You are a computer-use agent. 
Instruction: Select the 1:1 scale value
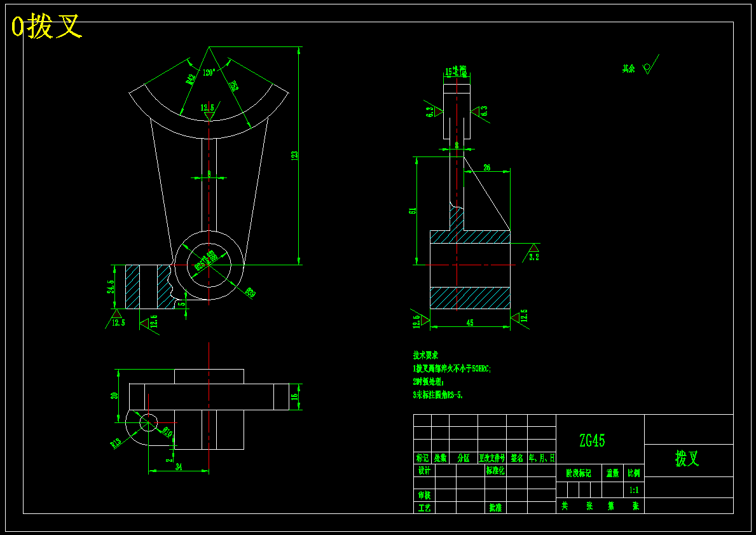click(x=634, y=490)
